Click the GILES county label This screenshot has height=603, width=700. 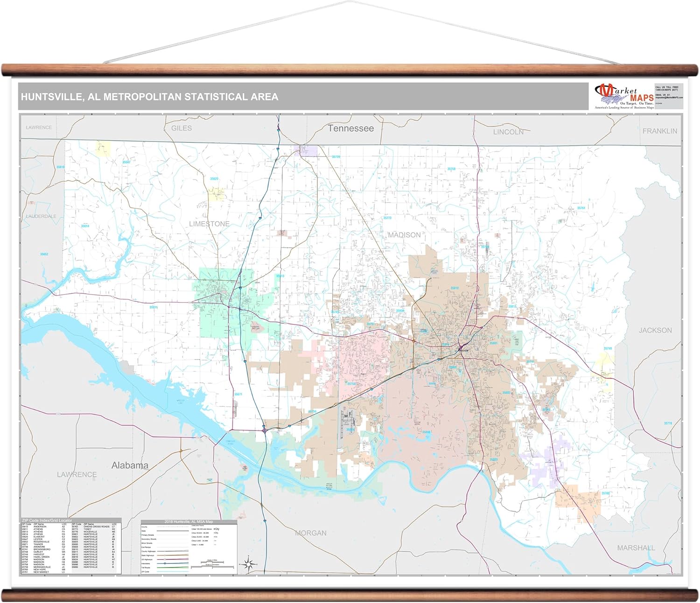pos(182,128)
